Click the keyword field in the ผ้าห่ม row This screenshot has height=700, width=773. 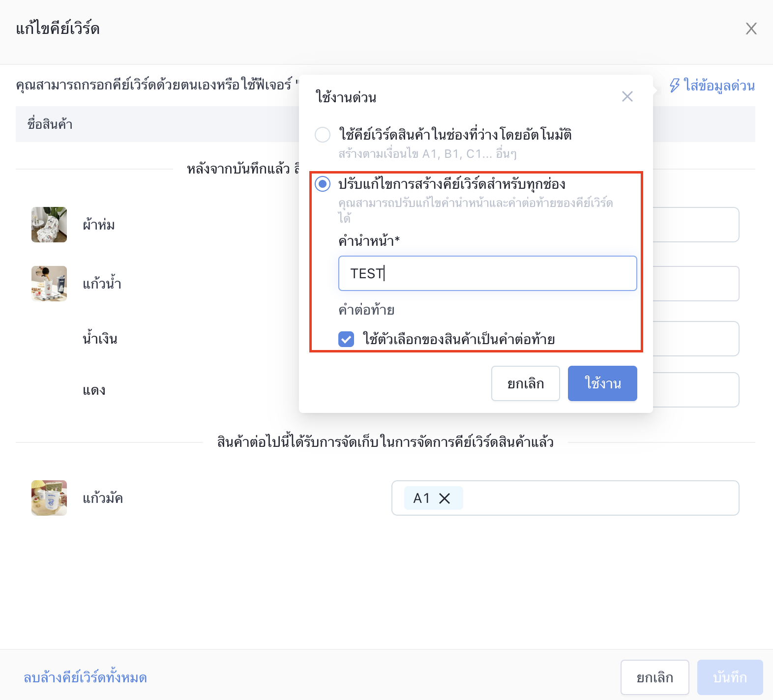695,225
